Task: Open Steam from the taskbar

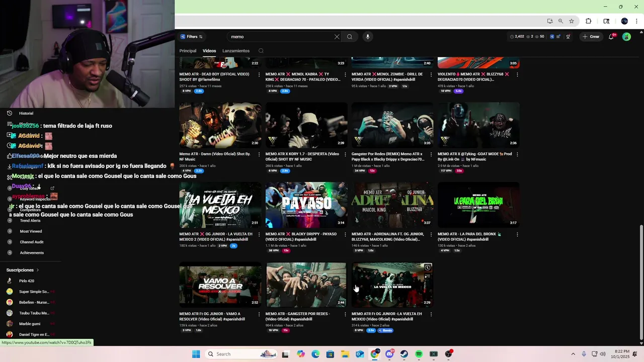Action: [x=404, y=354]
